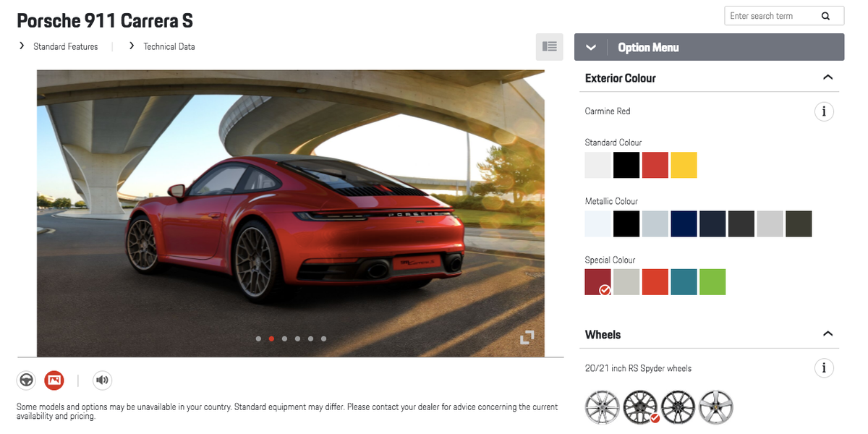Select the lizard green special colour
Image resolution: width=868 pixels, height=434 pixels.
pyautogui.click(x=712, y=282)
